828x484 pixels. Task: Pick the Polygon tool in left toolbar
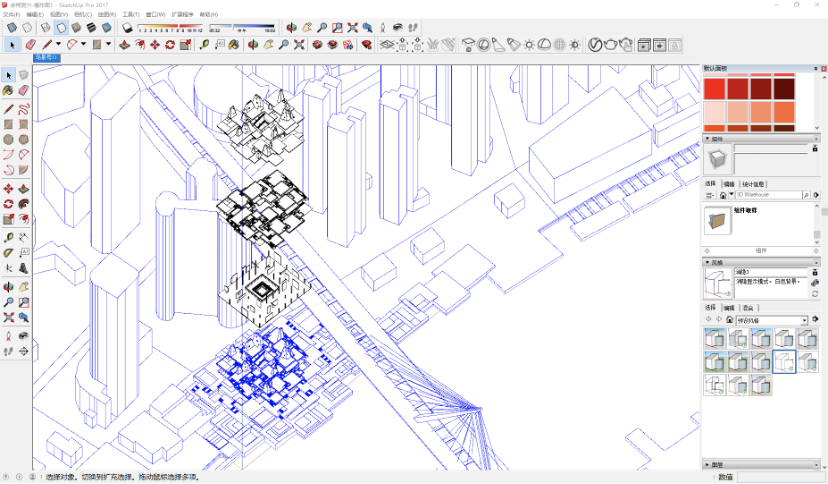pos(24,140)
